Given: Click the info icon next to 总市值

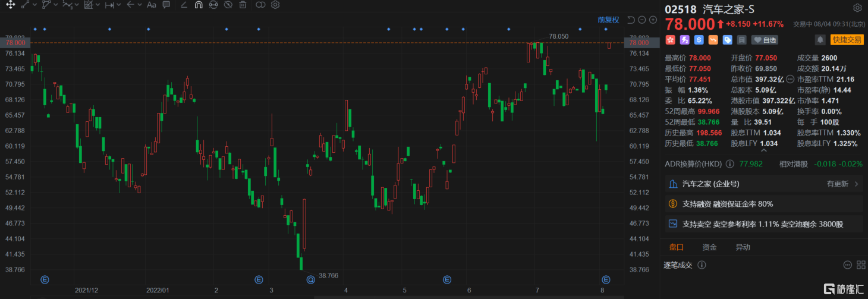Looking at the screenshot, I should click(790, 79).
